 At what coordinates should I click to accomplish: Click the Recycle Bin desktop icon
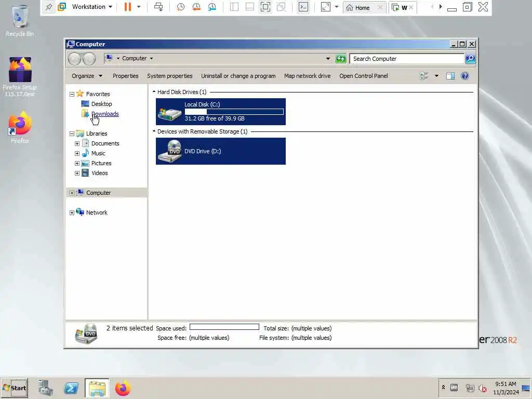[20, 20]
